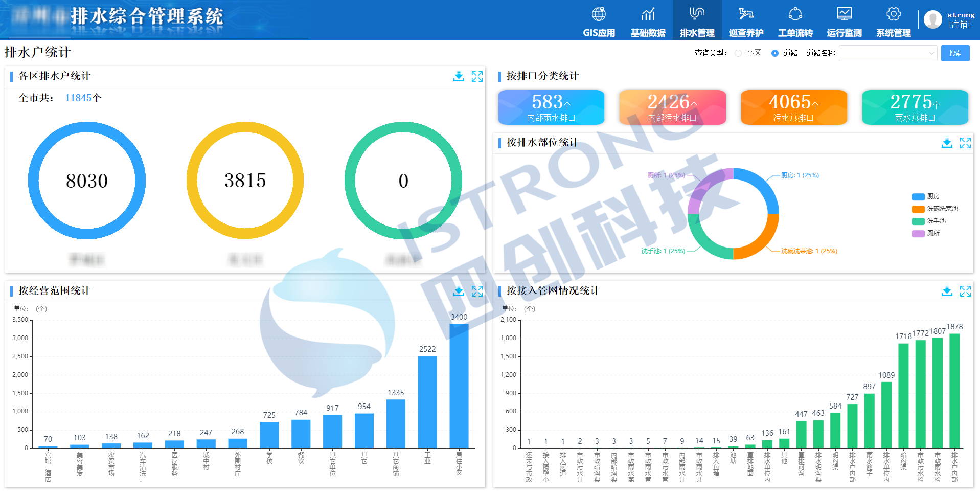Select the 道路 query type radio
The width and height of the screenshot is (980, 494).
pyautogui.click(x=775, y=53)
